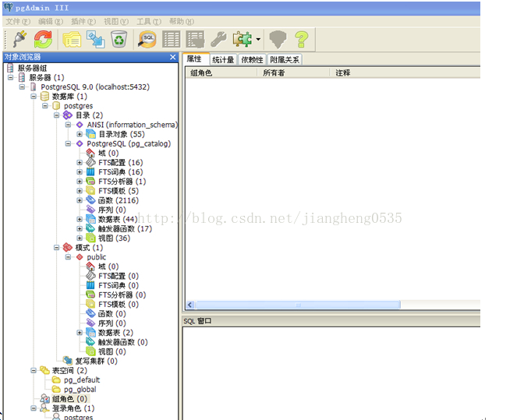
Task: Click the 组角色 (0) group icon
Action: tap(44, 399)
